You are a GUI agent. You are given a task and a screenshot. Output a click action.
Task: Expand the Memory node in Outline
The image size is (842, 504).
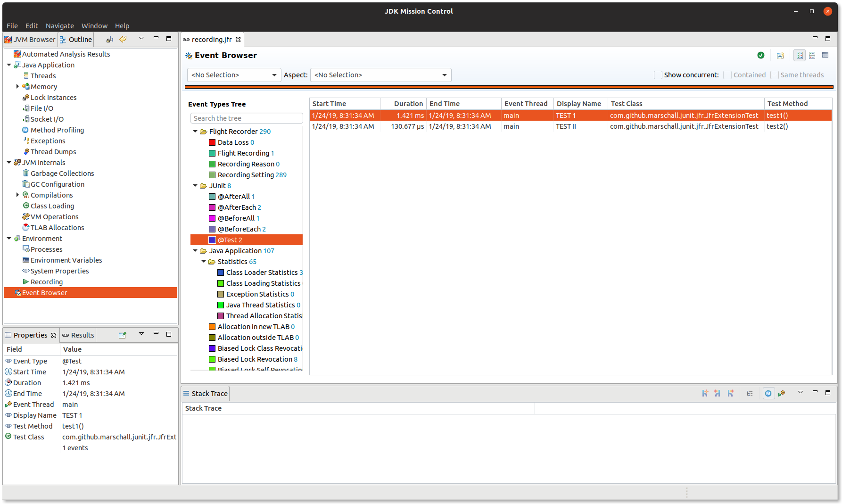point(17,86)
